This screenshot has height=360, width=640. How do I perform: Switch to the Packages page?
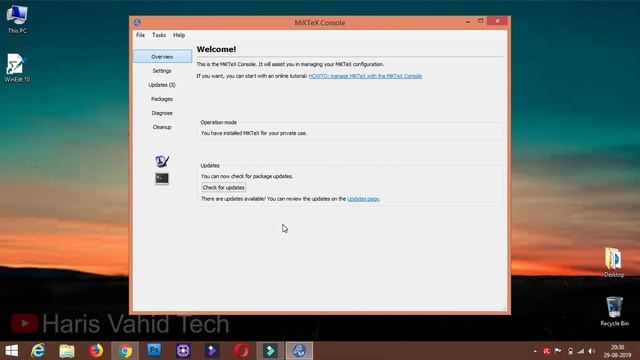point(162,99)
